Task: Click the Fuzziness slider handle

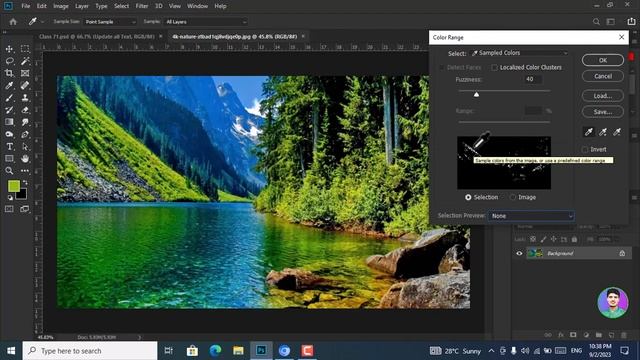Action: [476, 95]
